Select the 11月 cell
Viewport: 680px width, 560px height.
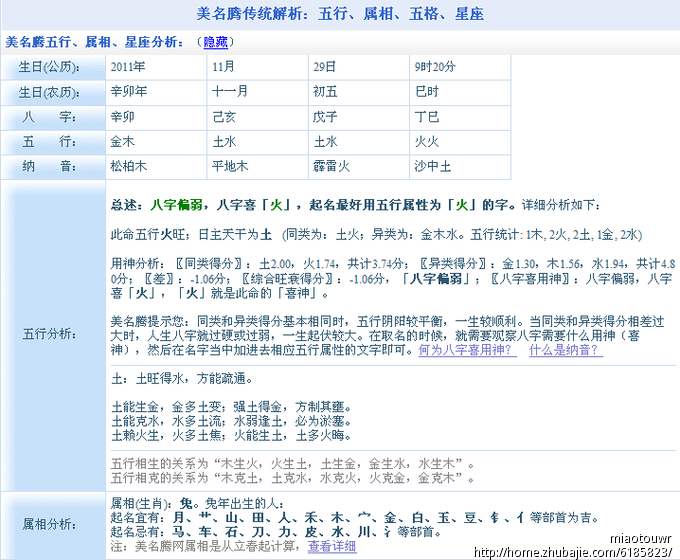point(258,67)
